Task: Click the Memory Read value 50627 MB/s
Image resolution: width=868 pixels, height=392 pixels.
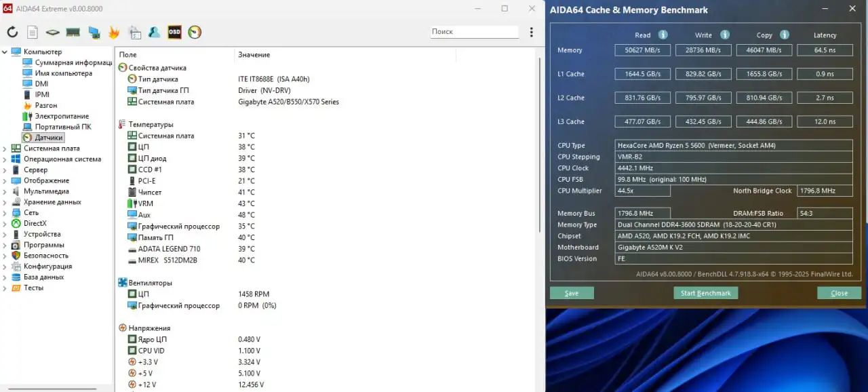Action: click(643, 50)
